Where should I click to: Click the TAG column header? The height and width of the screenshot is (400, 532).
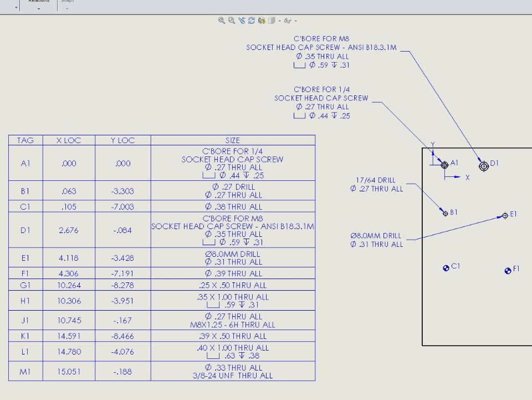click(25, 140)
